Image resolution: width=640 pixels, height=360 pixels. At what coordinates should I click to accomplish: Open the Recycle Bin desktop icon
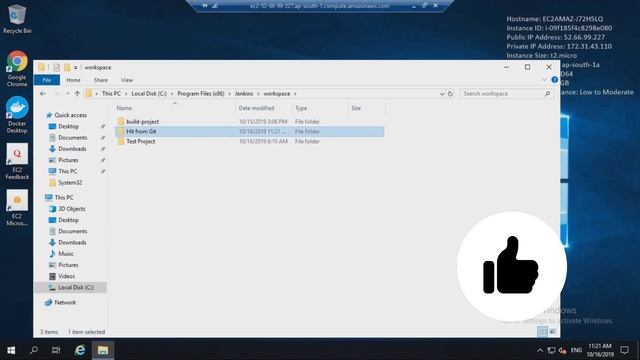17,19
